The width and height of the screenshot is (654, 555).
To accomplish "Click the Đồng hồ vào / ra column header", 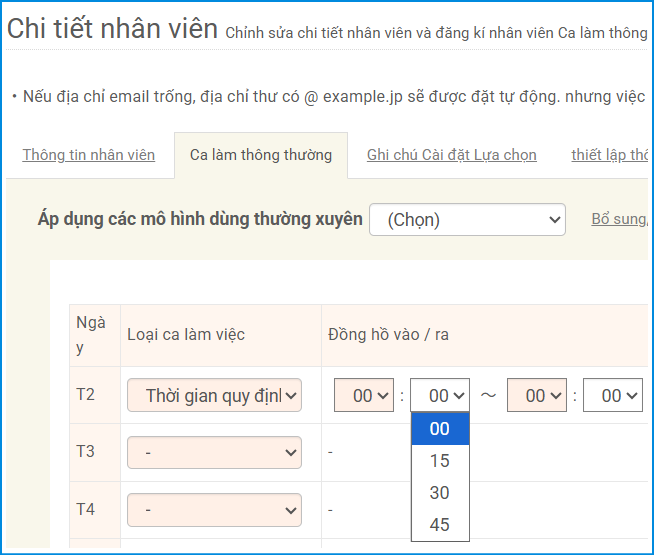I will [388, 334].
